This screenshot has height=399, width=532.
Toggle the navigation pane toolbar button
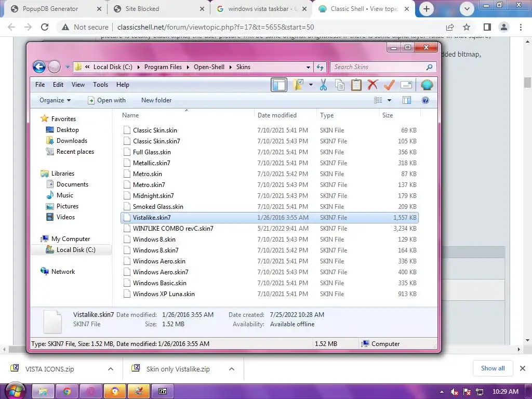279,85
